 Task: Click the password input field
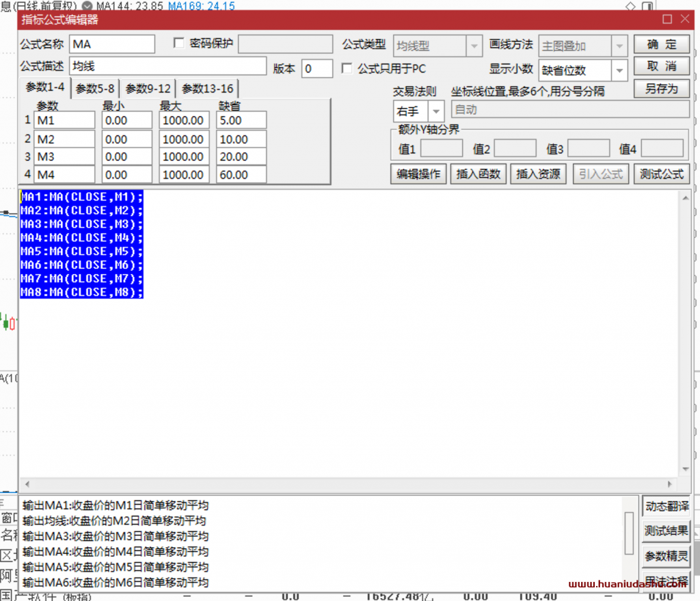pos(285,44)
